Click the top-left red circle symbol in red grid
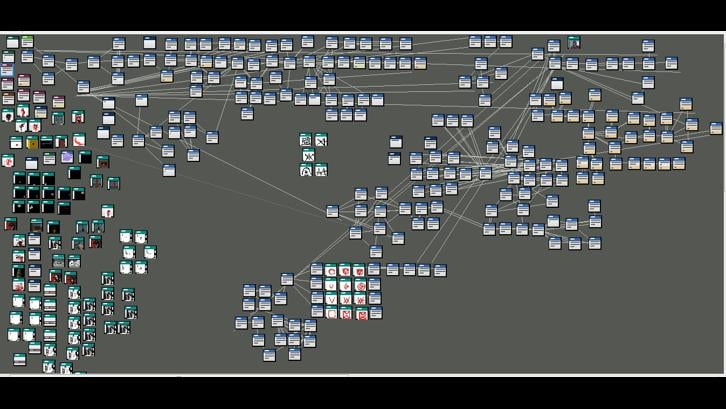Viewport: 726px width, 409px height. coord(331,270)
